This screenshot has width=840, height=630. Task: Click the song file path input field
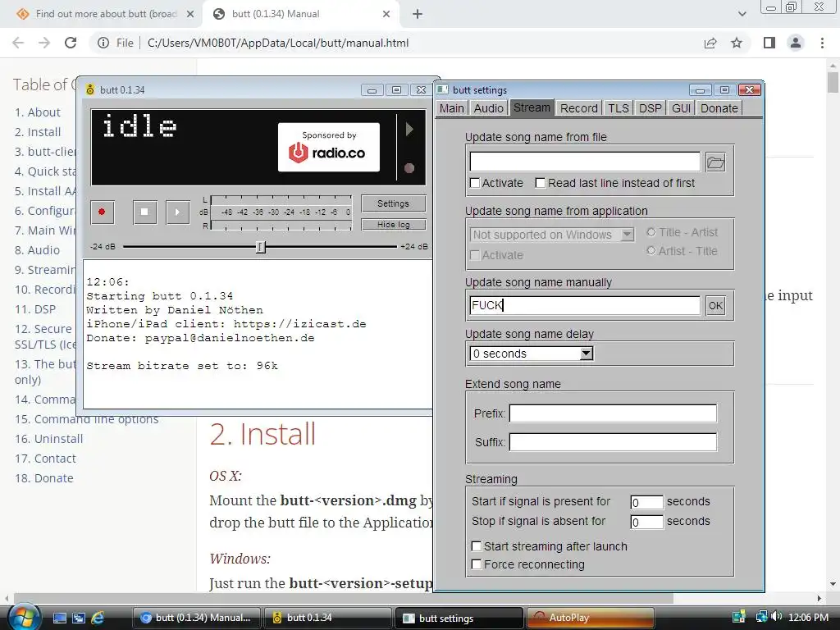coord(584,162)
